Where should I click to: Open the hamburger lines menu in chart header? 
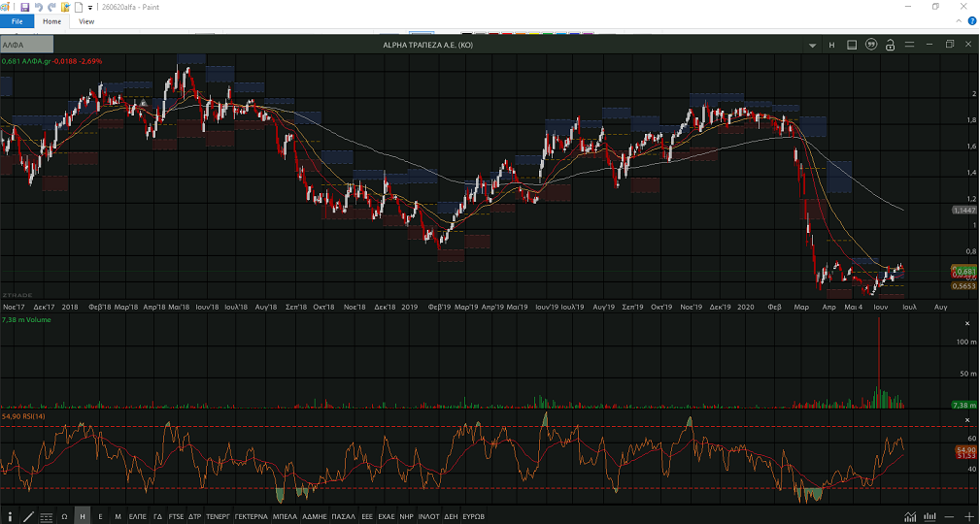click(908, 45)
